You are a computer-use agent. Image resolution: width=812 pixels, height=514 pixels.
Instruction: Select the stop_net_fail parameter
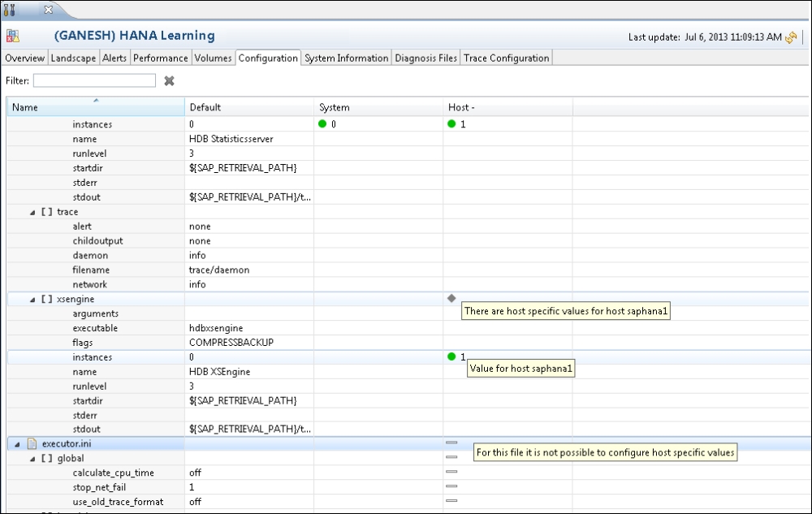[x=409, y=487]
